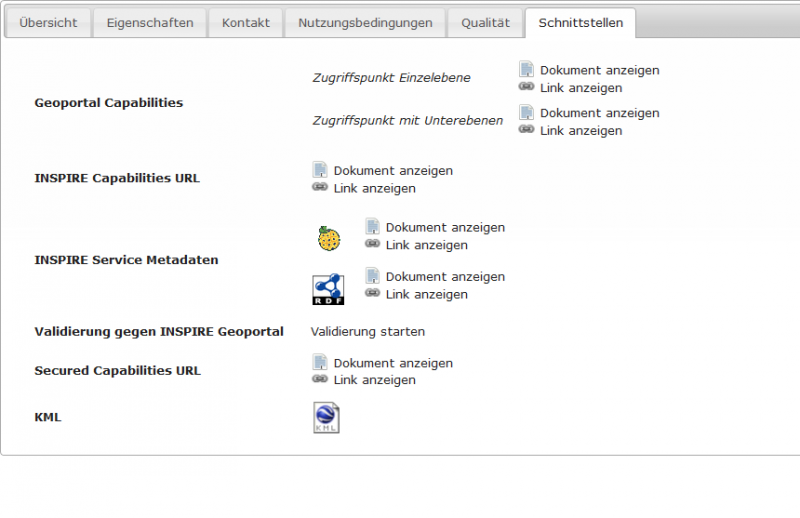Open the KML file icon
The height and width of the screenshot is (518, 800).
(326, 417)
